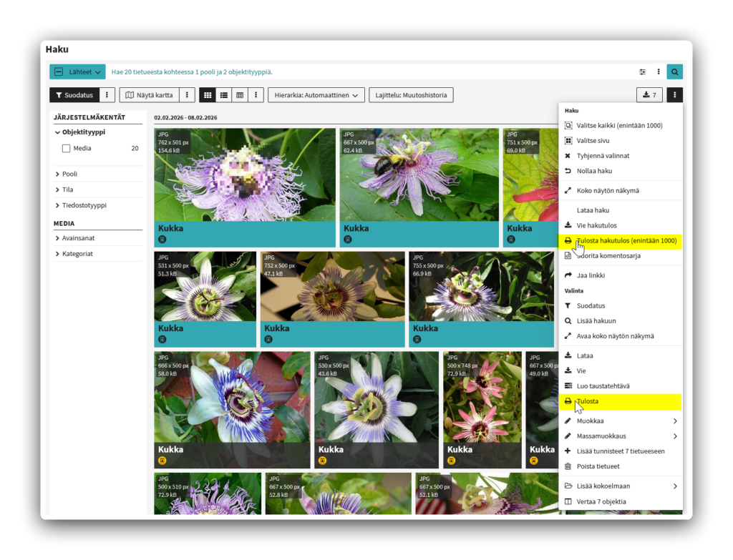Tick the Media object type checkbox
Screen dimensions: 733x560
click(x=67, y=149)
